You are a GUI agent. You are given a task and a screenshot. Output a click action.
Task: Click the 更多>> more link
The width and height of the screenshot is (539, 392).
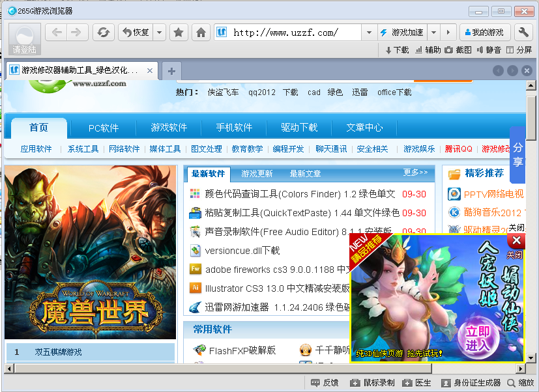tap(415, 172)
